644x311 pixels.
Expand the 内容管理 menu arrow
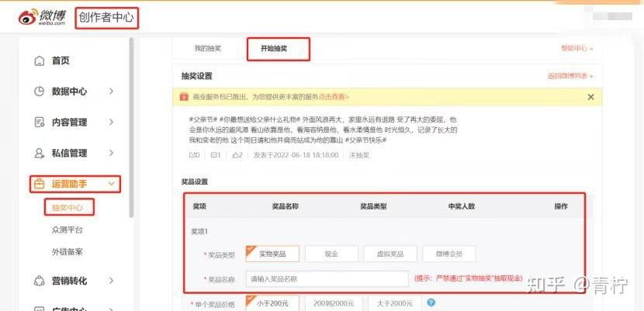tap(111, 122)
